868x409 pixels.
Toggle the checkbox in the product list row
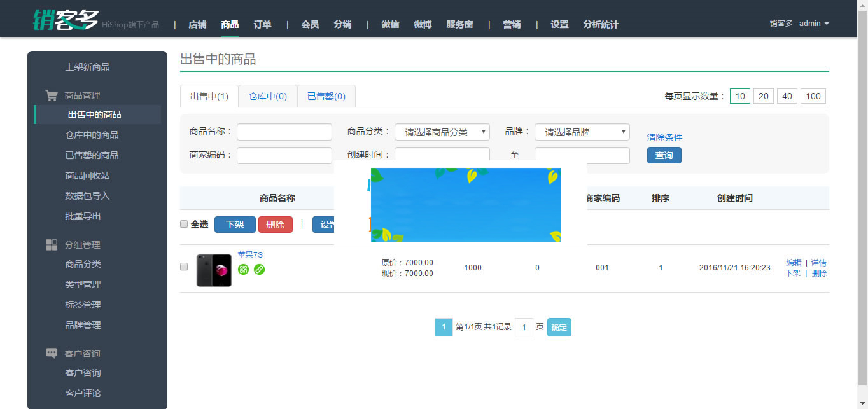tap(184, 267)
